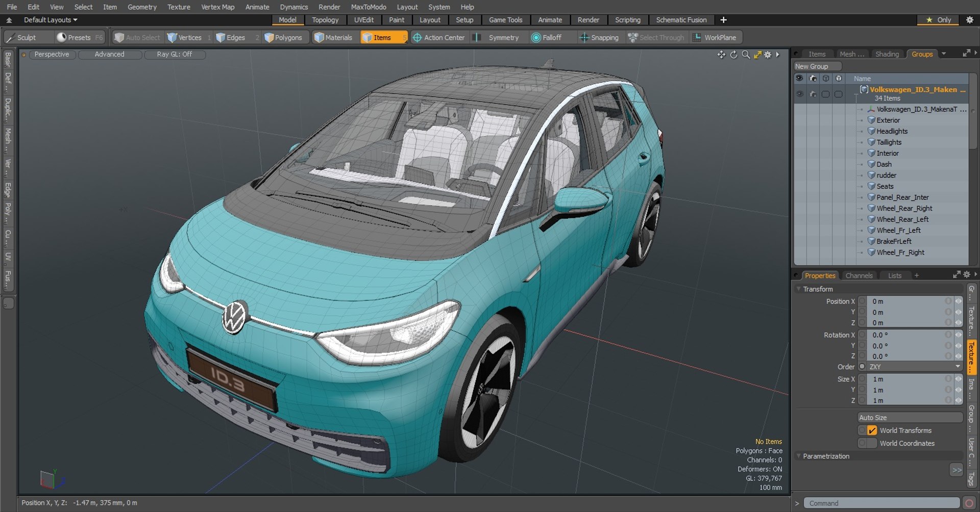Open the Advanced shading style dropdown
This screenshot has height=512, width=980.
pos(110,55)
